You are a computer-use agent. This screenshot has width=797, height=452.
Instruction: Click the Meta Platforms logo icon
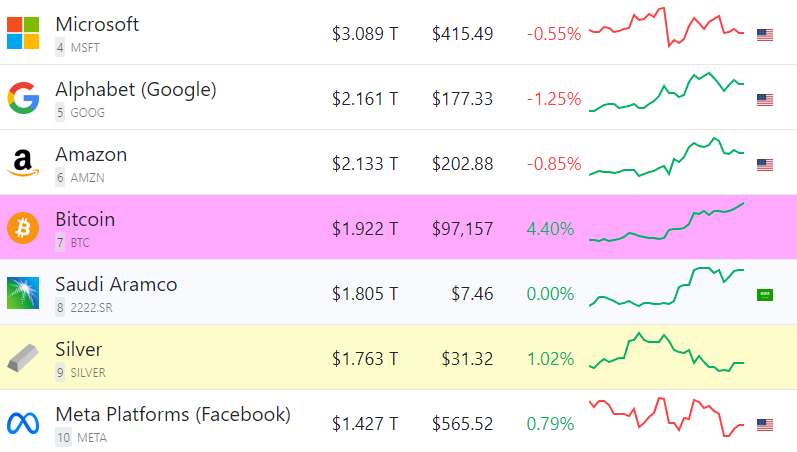tap(23, 423)
